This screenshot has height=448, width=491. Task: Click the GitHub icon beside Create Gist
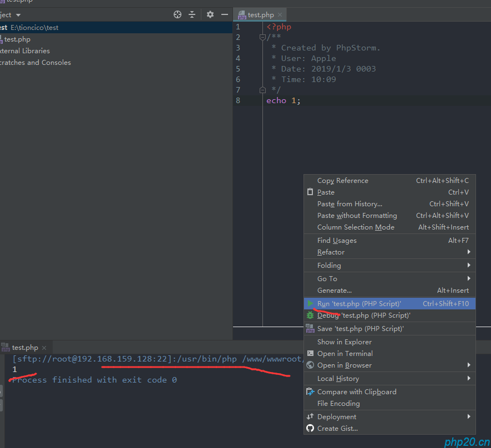tap(310, 428)
